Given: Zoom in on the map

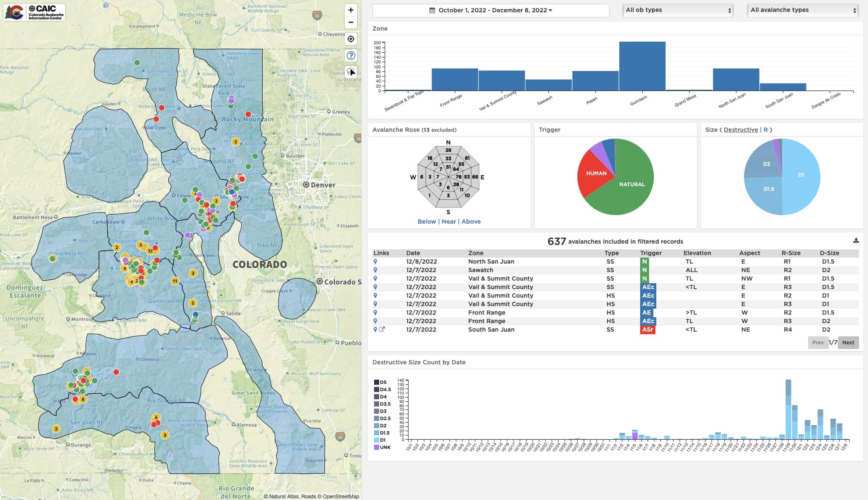Looking at the screenshot, I should click(x=351, y=10).
